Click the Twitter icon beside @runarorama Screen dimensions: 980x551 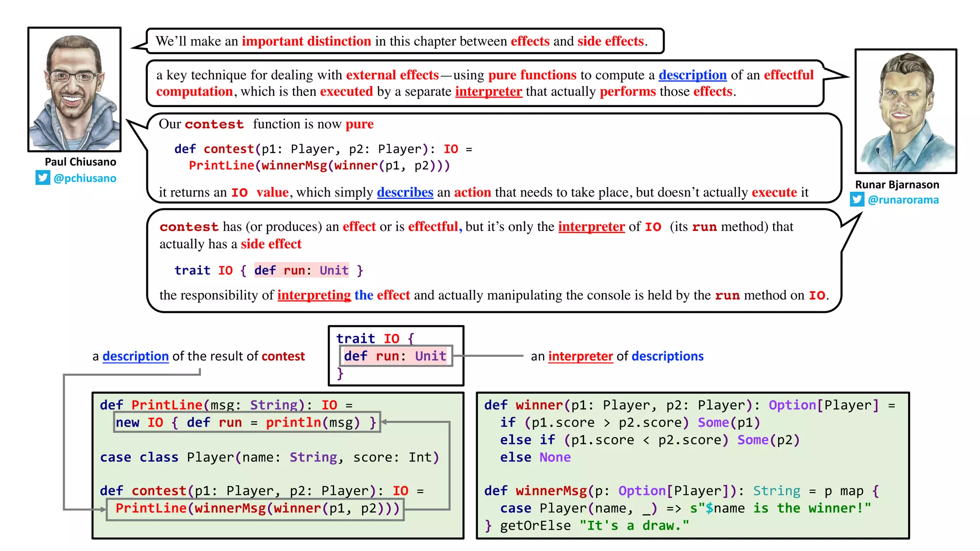click(857, 199)
